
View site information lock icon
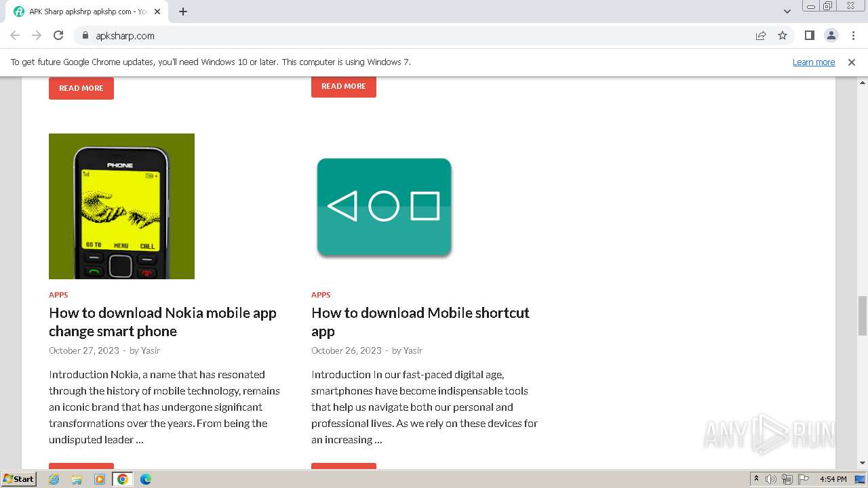tap(85, 35)
